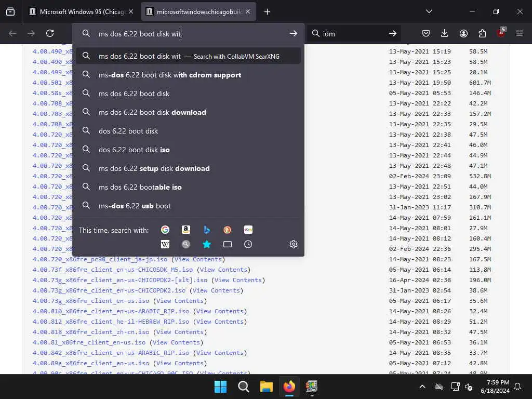Open the list all tabs dropdown
The image size is (532, 399).
(x=429, y=11)
